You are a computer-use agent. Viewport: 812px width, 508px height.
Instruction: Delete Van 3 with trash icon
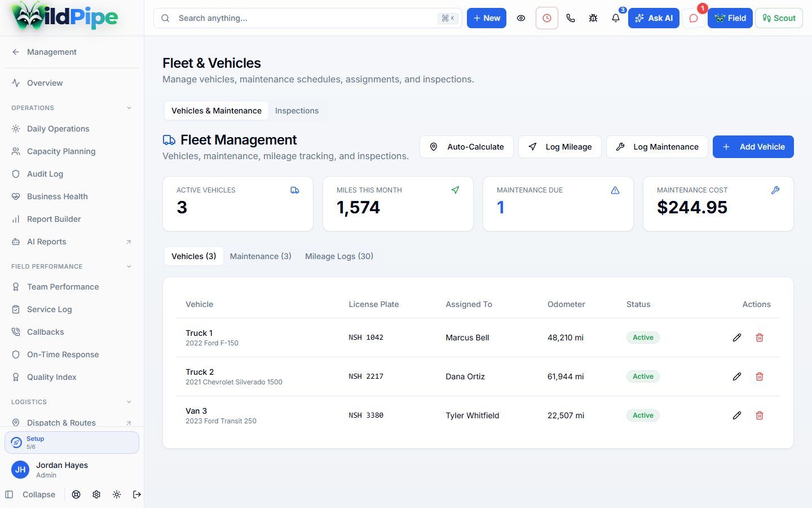coord(760,415)
